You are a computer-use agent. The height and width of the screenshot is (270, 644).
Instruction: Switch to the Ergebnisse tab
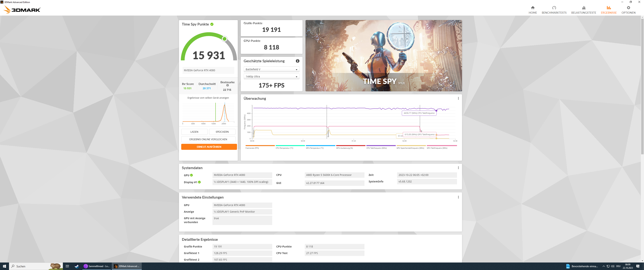pyautogui.click(x=608, y=10)
